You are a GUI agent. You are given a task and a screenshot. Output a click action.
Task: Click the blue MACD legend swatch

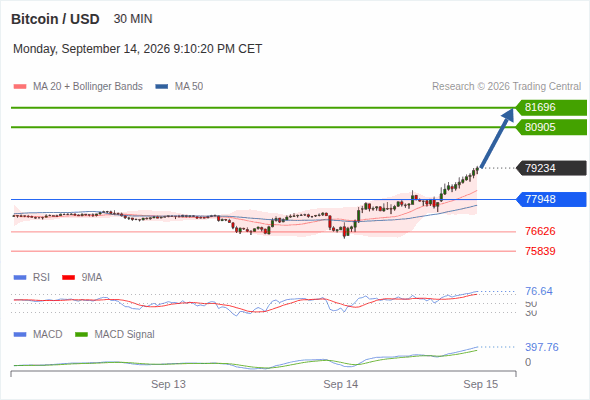(20, 335)
